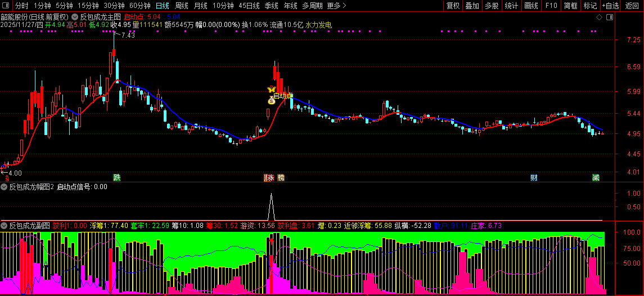Expand the 反包成龙副图 indicator dropdown
This screenshot has width=644, height=296.
(x=4, y=226)
